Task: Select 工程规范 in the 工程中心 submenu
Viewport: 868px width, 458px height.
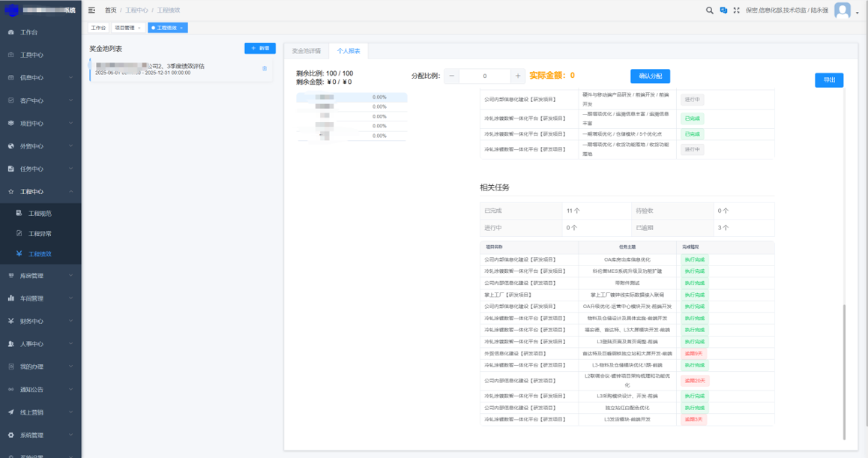Action: tap(41, 213)
